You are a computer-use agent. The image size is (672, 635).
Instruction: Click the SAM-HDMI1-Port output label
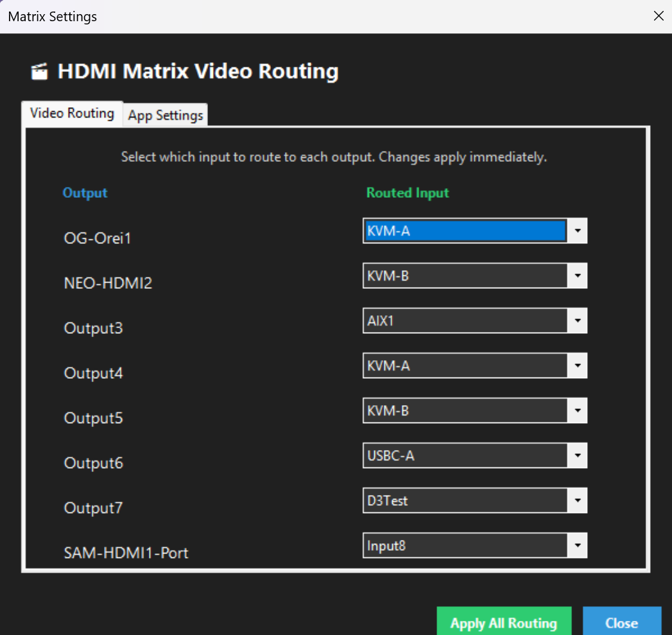coord(126,553)
